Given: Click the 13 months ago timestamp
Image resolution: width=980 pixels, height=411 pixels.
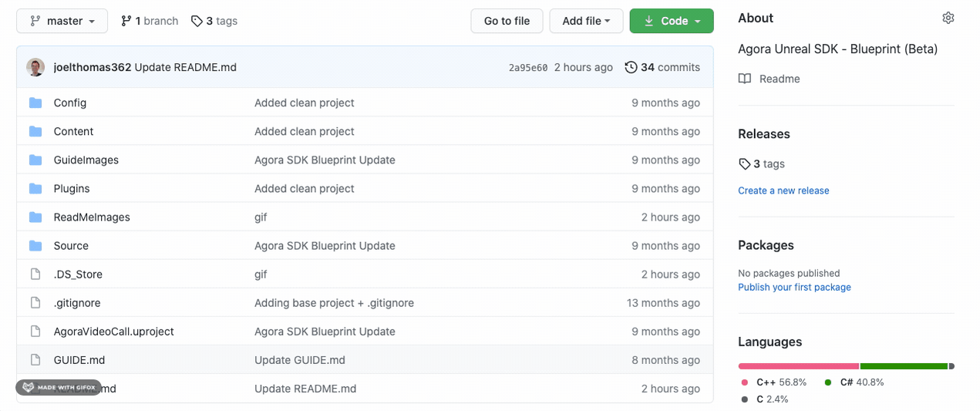Looking at the screenshot, I should (x=663, y=302).
